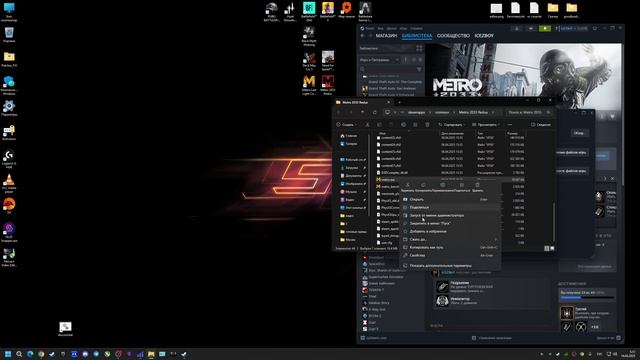This screenshot has height=360, width=640.
Task: Open the Recycle Bin desktop icon
Action: (x=9, y=35)
